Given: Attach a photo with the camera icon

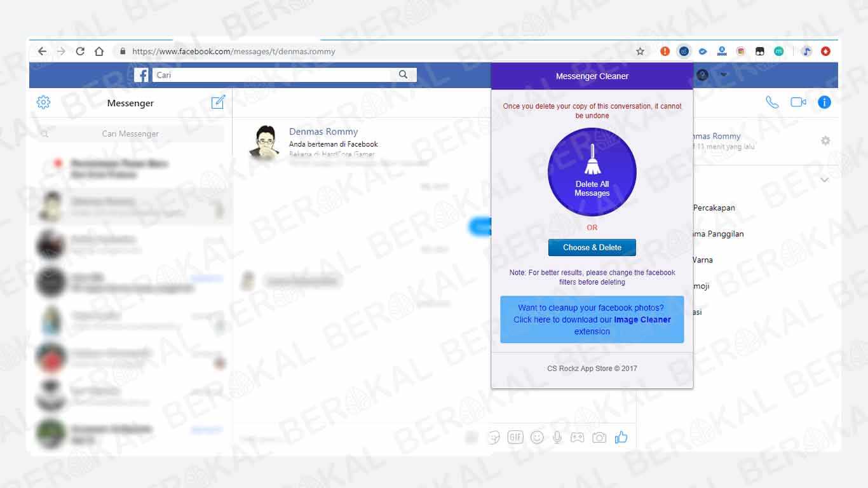Looking at the screenshot, I should 599,437.
